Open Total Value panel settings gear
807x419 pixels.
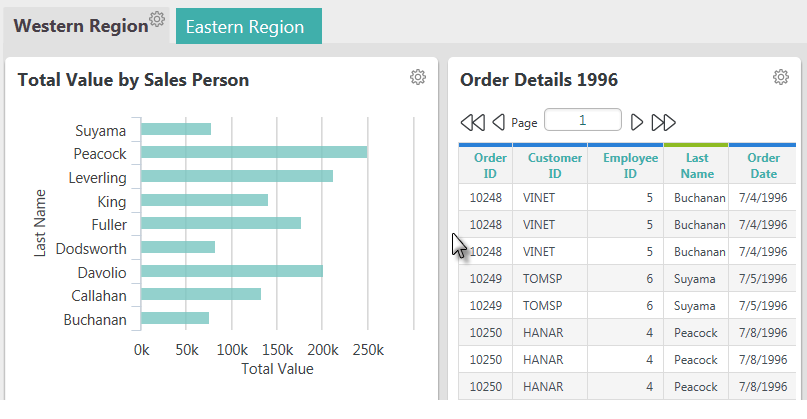[418, 77]
